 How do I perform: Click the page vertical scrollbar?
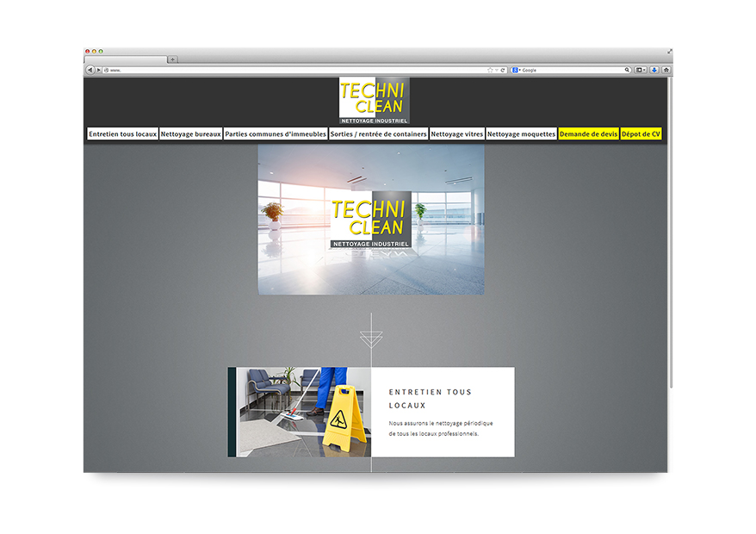670,232
